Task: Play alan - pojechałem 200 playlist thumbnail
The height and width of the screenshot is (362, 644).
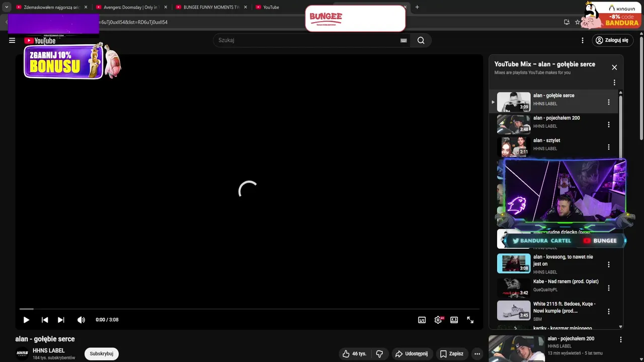Action: [514, 125]
